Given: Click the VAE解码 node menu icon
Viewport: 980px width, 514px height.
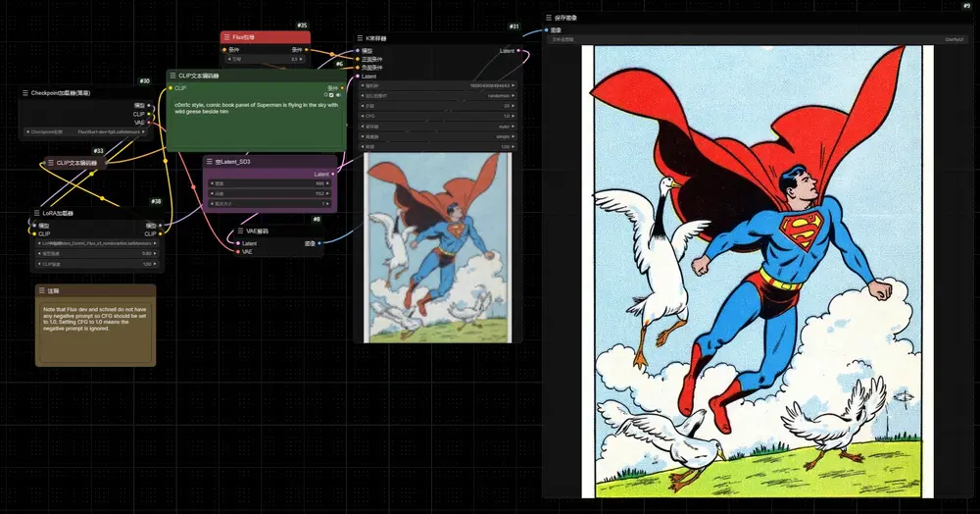Looking at the screenshot, I should tap(240, 231).
